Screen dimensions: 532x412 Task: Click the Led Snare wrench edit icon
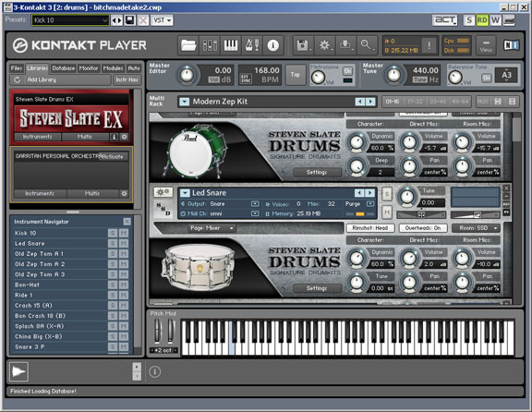pos(163,192)
